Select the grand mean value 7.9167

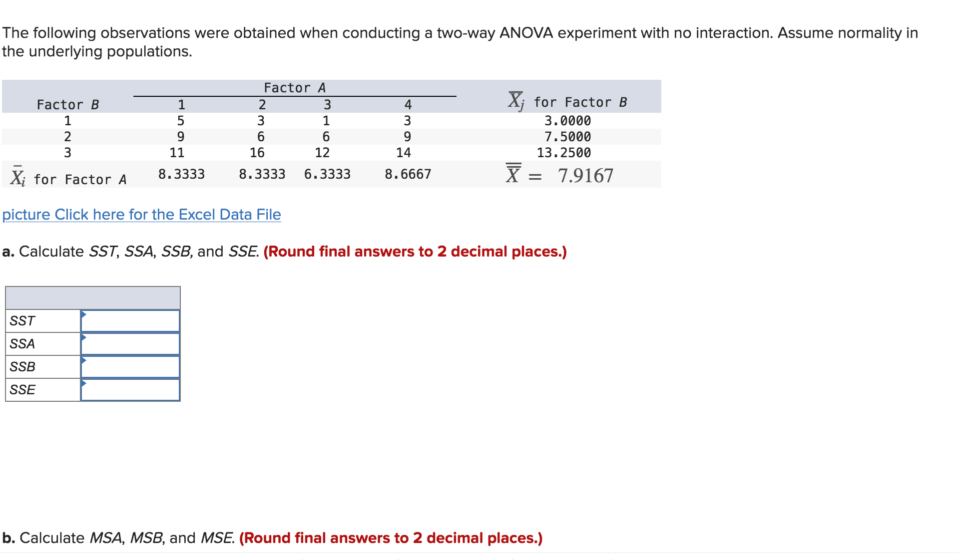[585, 175]
